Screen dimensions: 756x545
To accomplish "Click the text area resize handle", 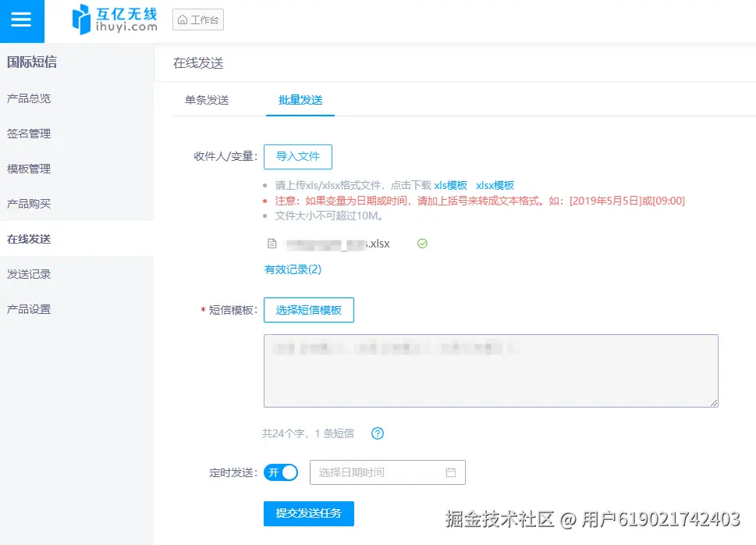I will point(714,403).
